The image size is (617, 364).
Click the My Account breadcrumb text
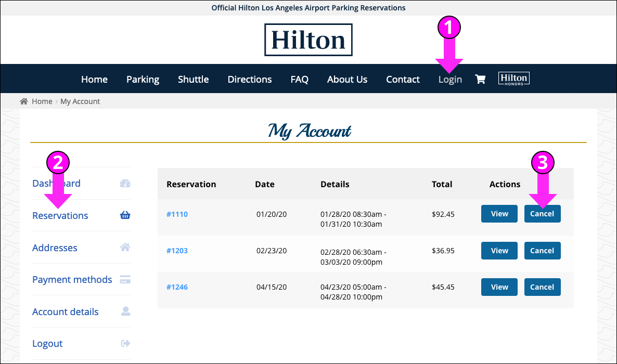[x=80, y=101]
